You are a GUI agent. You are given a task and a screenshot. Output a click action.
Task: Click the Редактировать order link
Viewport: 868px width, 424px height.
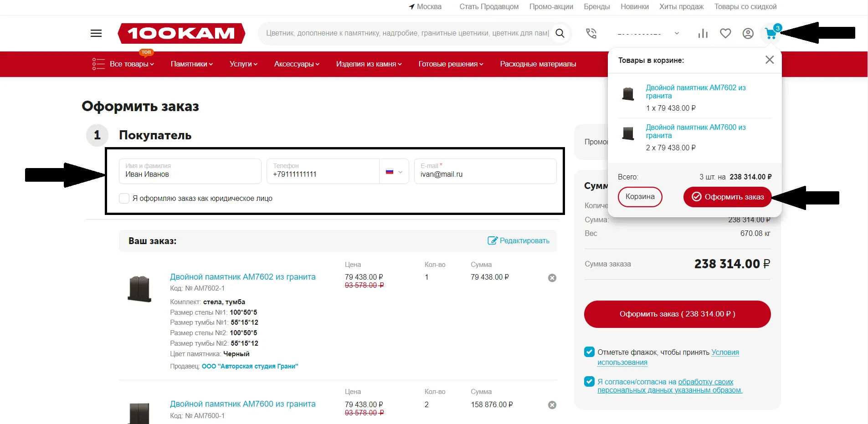(x=519, y=240)
